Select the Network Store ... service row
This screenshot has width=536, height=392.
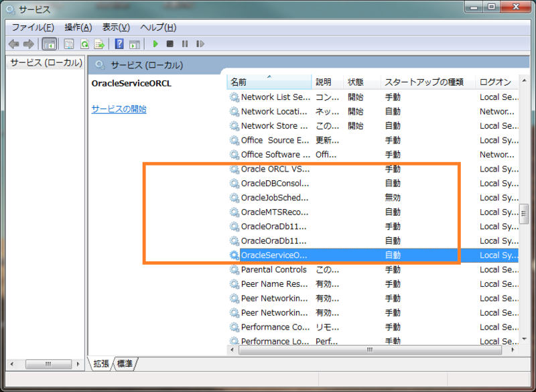tap(374, 126)
